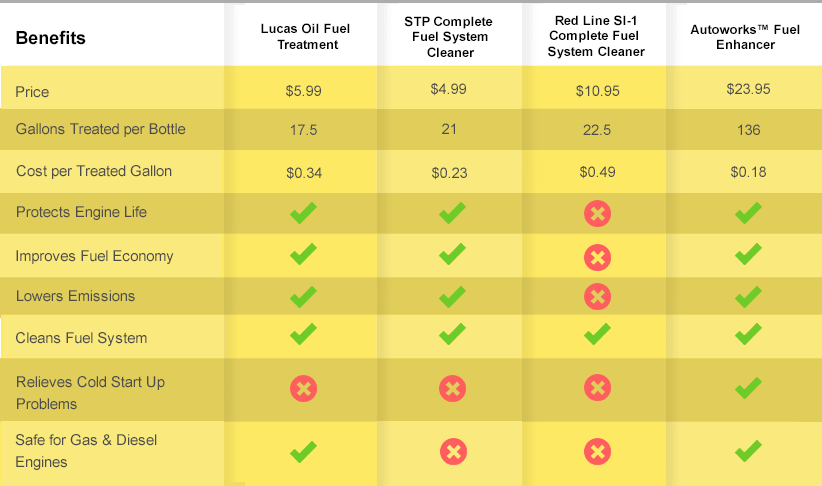Select the Red Line SI-1 column header

pos(596,36)
